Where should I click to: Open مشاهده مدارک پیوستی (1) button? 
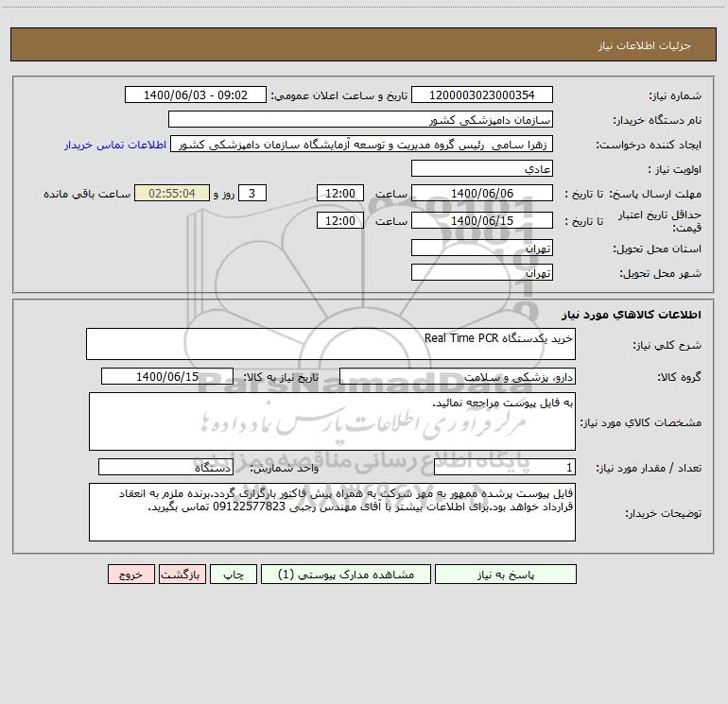(346, 574)
